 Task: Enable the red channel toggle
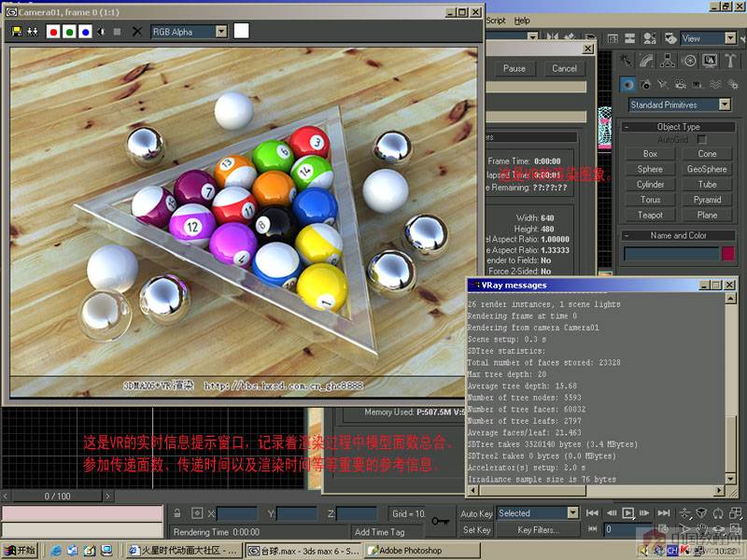pyautogui.click(x=53, y=32)
